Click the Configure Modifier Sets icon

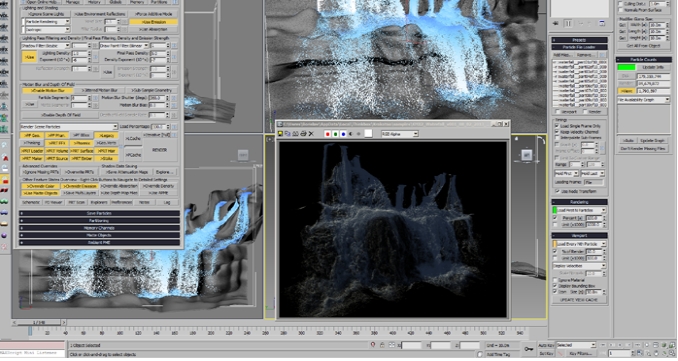pyautogui.click(x=601, y=23)
